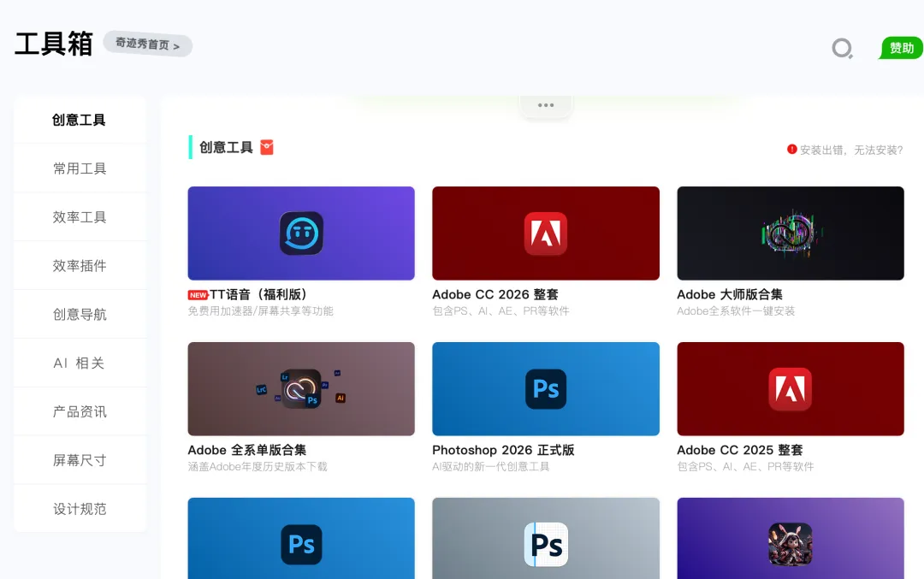
Task: Click the rabbit character icon in purple card
Action: 791,545
